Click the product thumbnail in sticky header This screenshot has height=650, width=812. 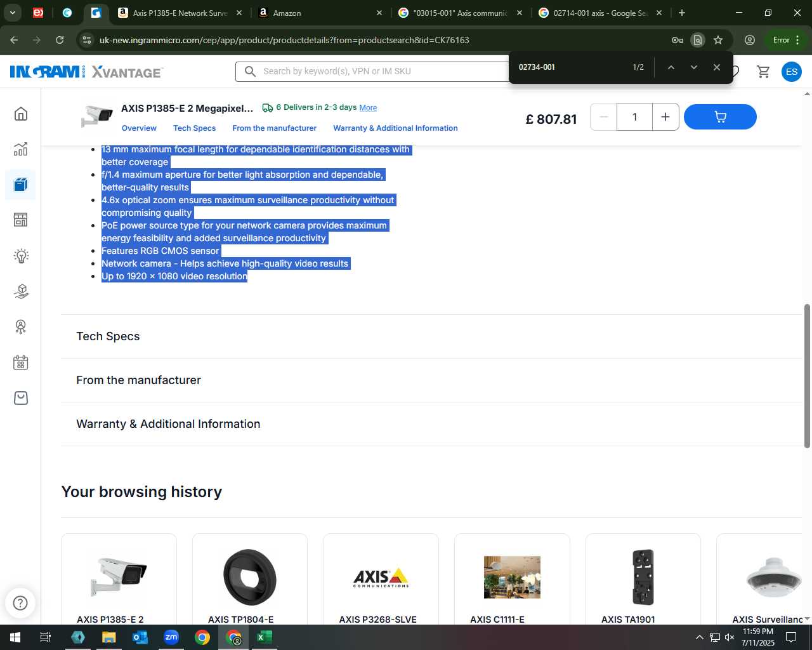coord(97,117)
